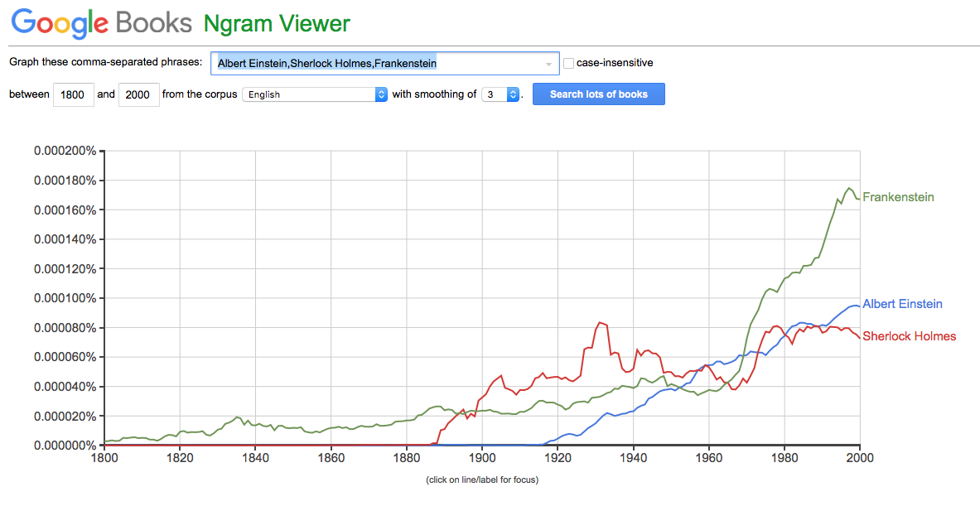The height and width of the screenshot is (506, 980).
Task: Click the comma-separated phrases input field
Action: 377,63
